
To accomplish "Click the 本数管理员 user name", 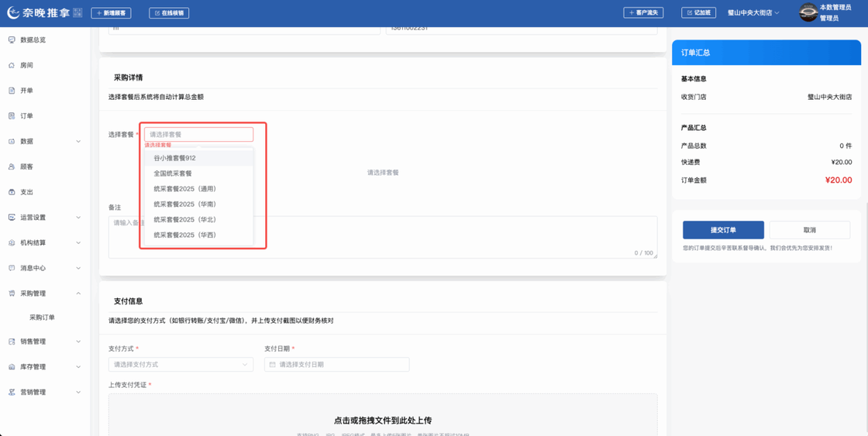I will [835, 8].
